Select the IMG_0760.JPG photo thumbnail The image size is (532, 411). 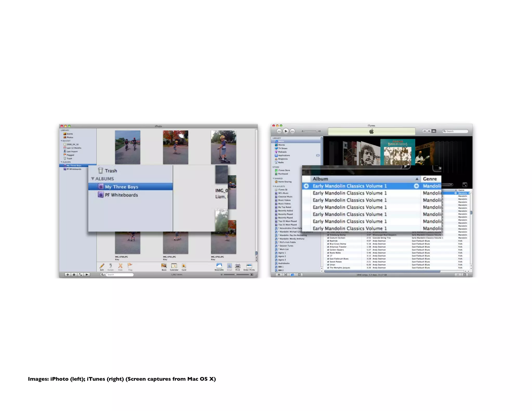click(128, 243)
